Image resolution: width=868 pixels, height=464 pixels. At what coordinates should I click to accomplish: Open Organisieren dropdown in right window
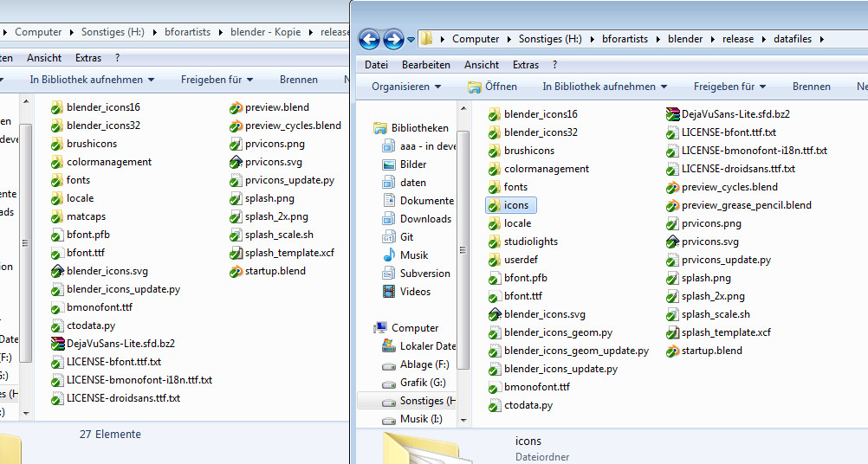[406, 87]
